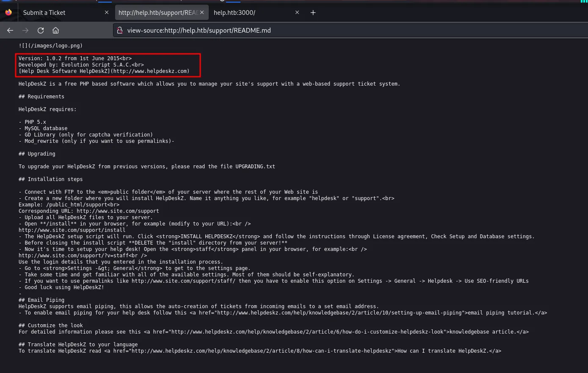This screenshot has height=373, width=588.
Task: Click the HelpDeskZ free PHP description line
Action: (x=209, y=84)
